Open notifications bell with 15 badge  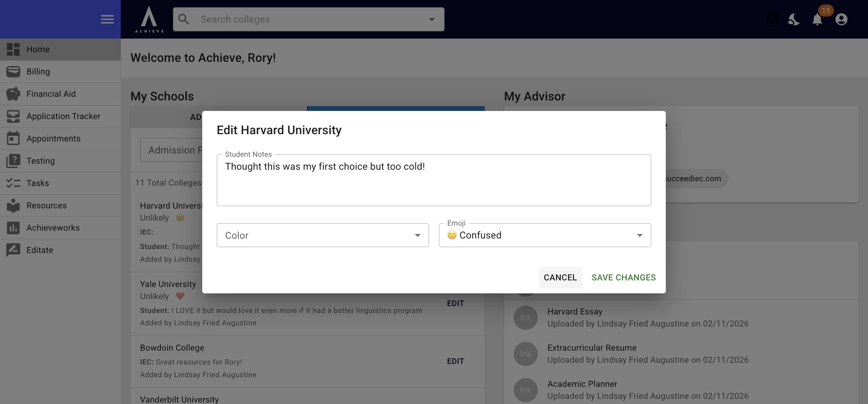click(818, 19)
